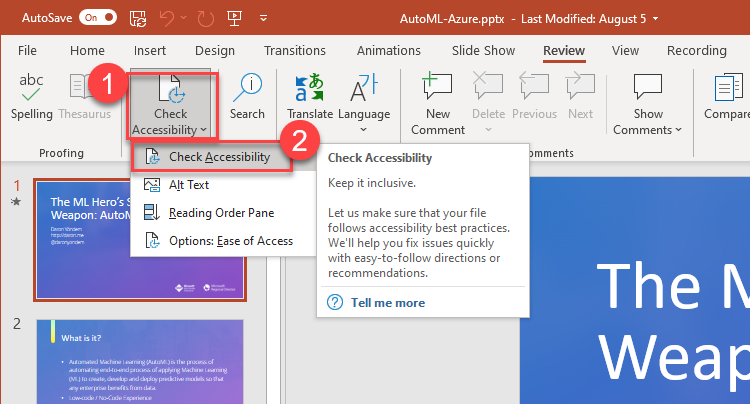Switch to the Animations tab

pyautogui.click(x=388, y=50)
